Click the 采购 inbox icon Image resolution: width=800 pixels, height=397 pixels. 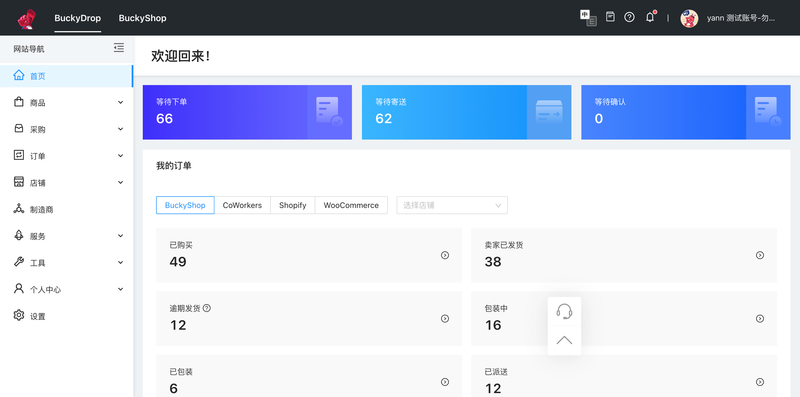pyautogui.click(x=19, y=129)
